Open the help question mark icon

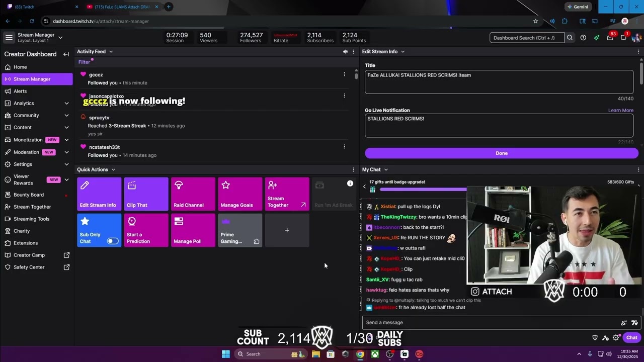[583, 38]
